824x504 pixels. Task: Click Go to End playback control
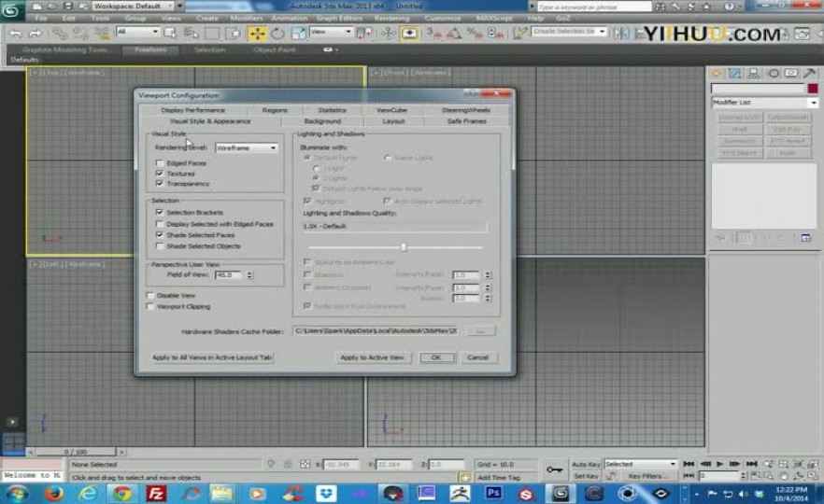click(x=751, y=464)
